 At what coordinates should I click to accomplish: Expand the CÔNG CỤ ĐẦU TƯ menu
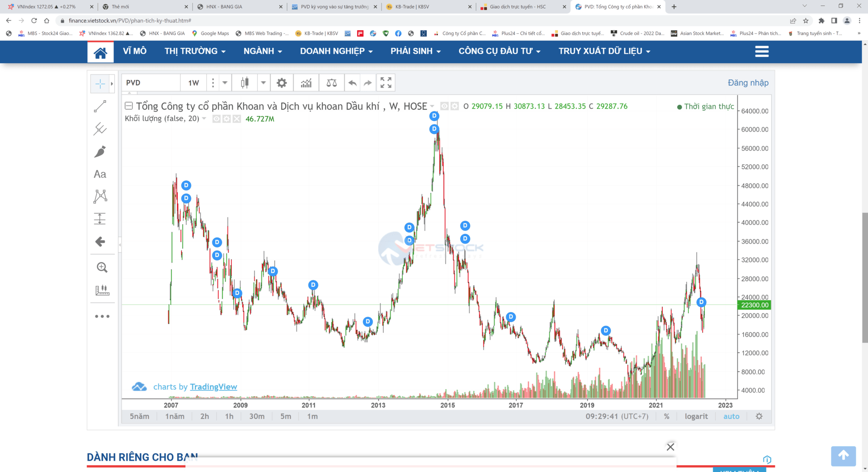coord(500,51)
